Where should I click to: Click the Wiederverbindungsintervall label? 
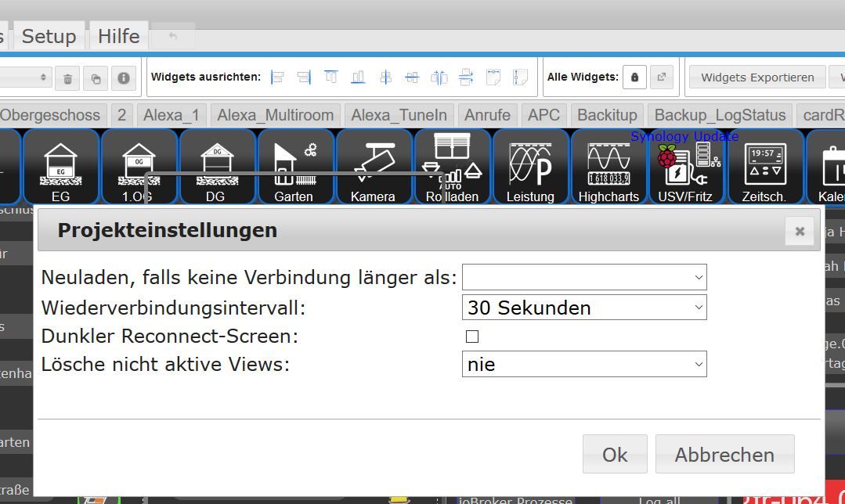pyautogui.click(x=174, y=308)
